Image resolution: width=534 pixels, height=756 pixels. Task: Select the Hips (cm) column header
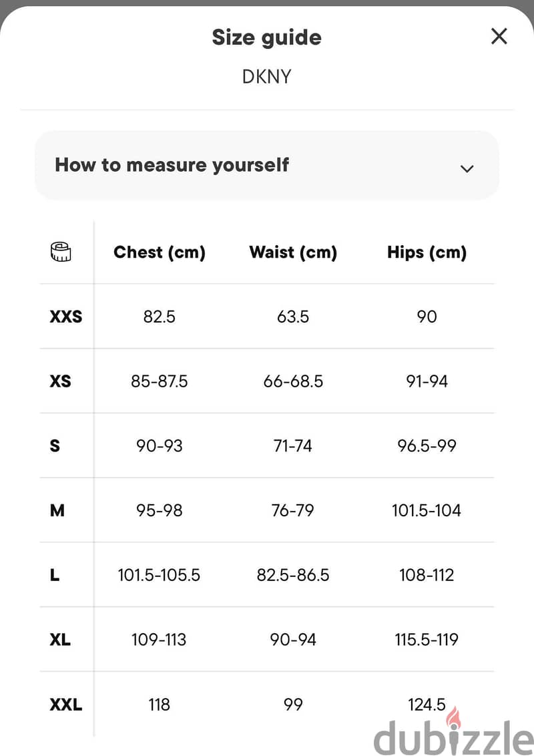[427, 252]
